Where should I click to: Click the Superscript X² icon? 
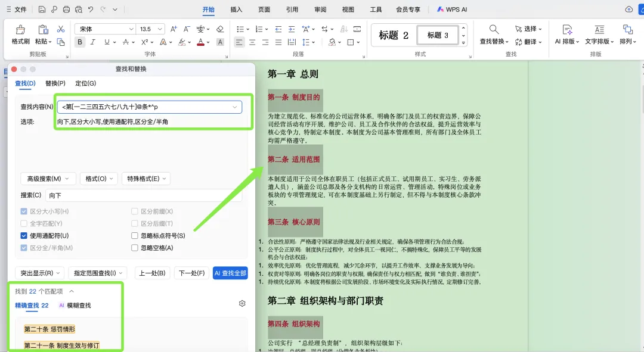point(144,42)
